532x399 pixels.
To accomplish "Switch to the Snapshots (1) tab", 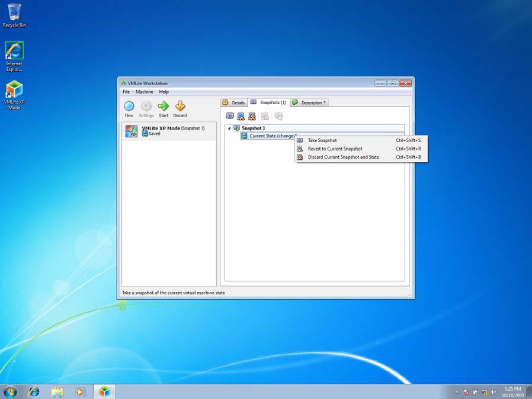I will [x=269, y=102].
